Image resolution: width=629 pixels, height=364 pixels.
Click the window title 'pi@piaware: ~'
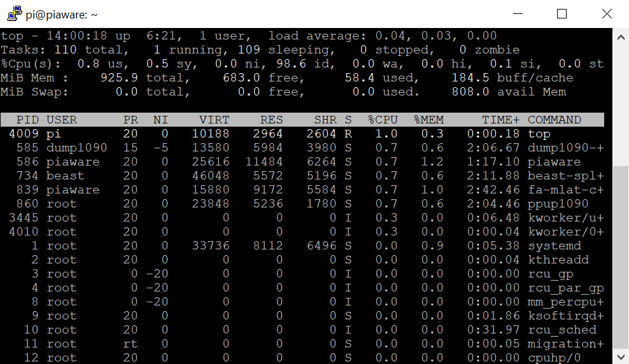[x=61, y=15]
